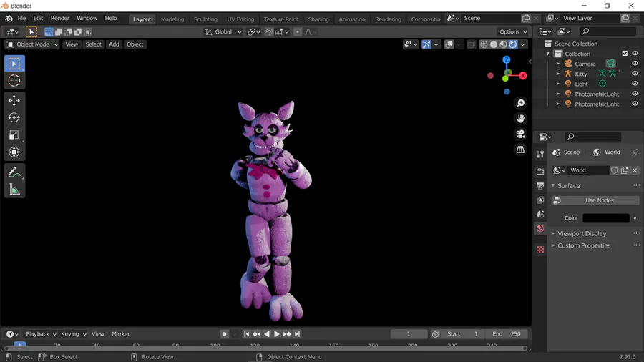Toggle Camera visibility eye icon

coord(635,64)
